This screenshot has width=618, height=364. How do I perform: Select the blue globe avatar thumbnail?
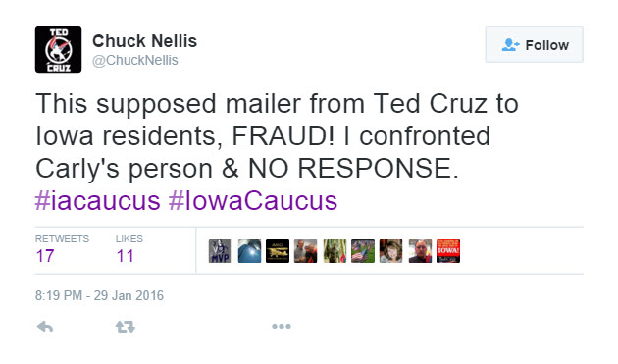click(249, 251)
